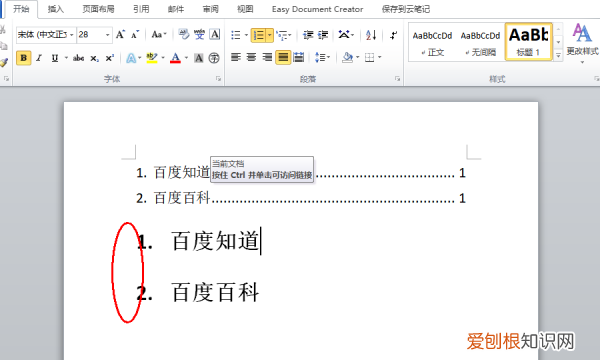Click the Clear Formatting eraser icon
This screenshot has width=600, height=360.
click(184, 35)
